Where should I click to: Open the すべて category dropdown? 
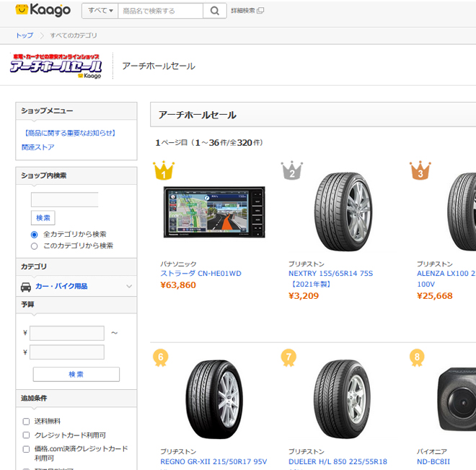point(100,11)
